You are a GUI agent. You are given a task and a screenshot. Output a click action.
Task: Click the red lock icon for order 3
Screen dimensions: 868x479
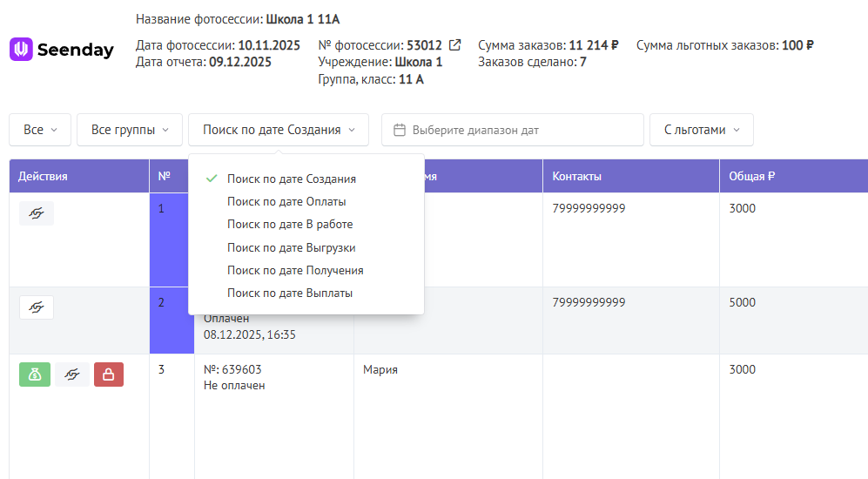(109, 374)
